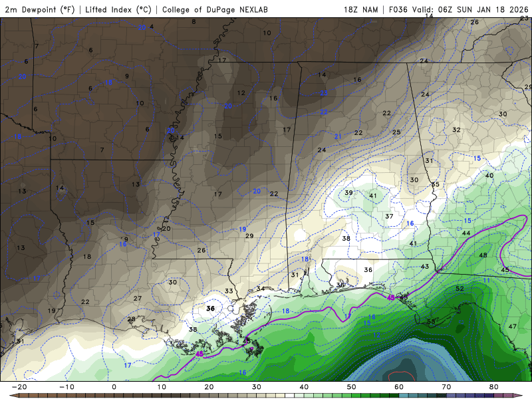Click the dewpoint value '44' on the map
Image resolution: width=532 pixels, height=399 pixels.
(x=466, y=233)
